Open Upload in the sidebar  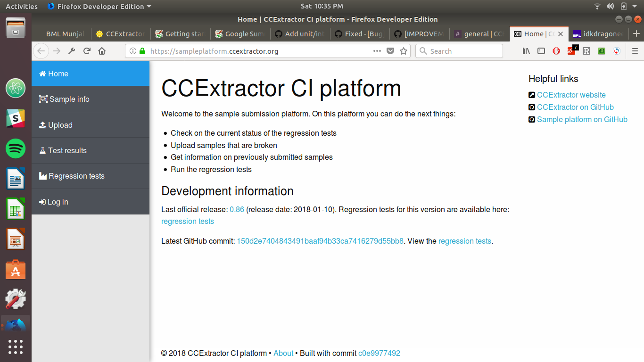[91, 125]
